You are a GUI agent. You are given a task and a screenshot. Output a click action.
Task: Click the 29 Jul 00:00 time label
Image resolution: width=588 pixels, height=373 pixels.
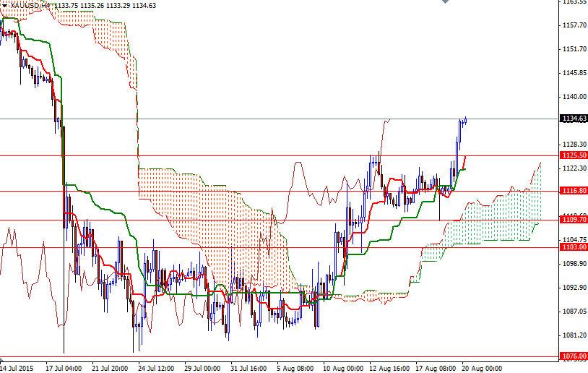202,369
